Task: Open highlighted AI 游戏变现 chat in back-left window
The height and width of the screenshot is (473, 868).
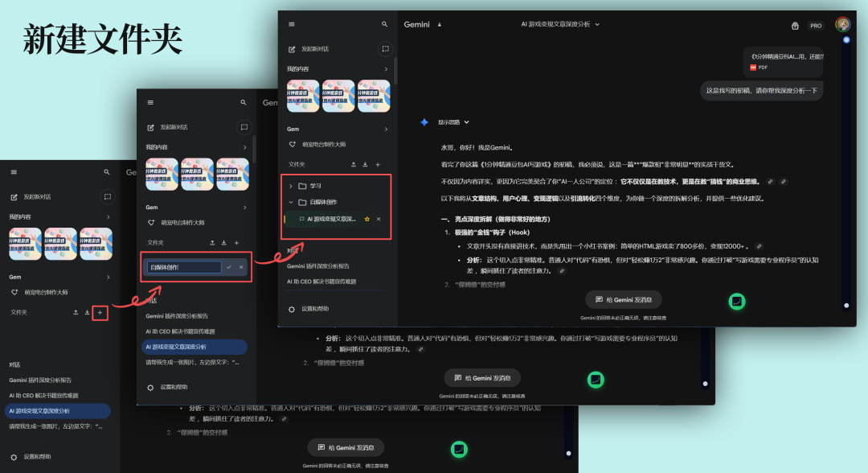Action: click(x=58, y=411)
